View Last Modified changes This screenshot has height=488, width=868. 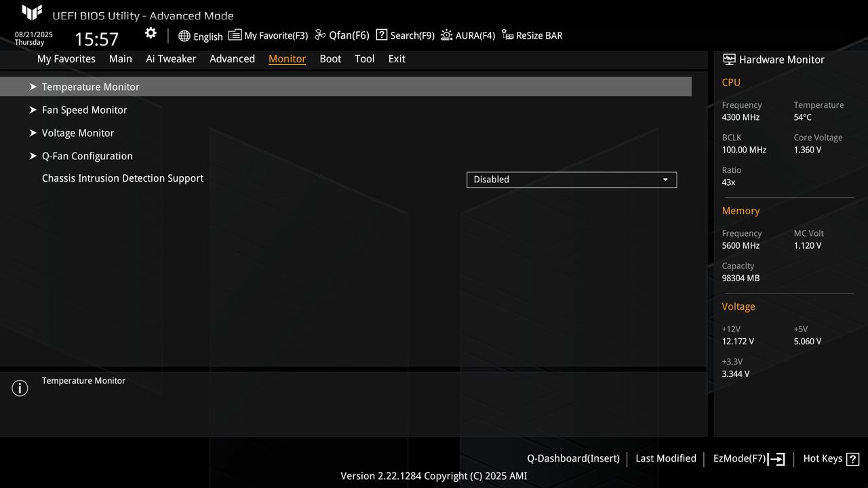(x=665, y=459)
